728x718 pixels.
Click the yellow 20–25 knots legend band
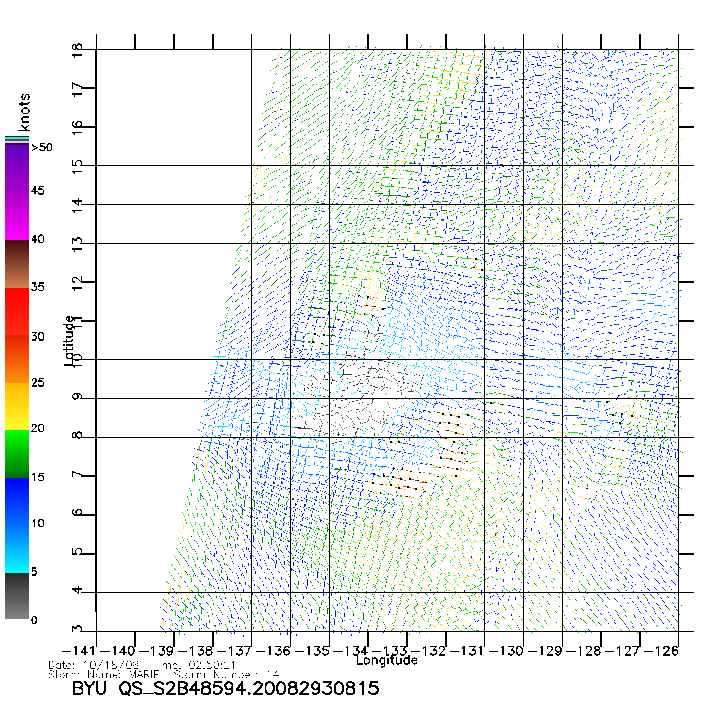click(x=17, y=407)
